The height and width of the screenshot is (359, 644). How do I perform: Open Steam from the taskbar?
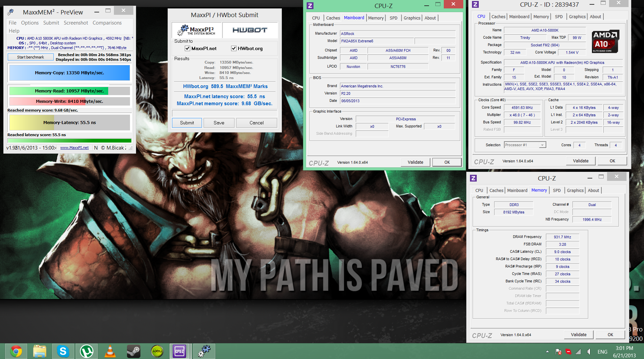coord(134,352)
